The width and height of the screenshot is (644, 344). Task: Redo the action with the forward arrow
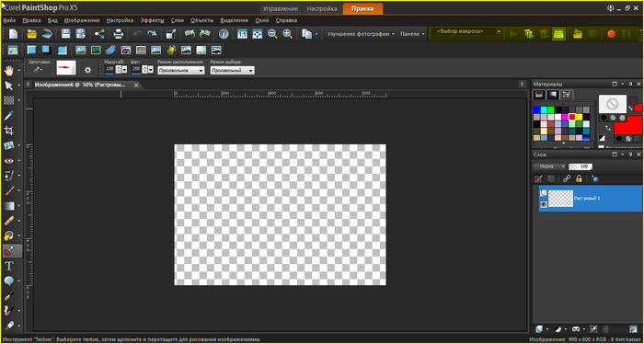[x=153, y=34]
